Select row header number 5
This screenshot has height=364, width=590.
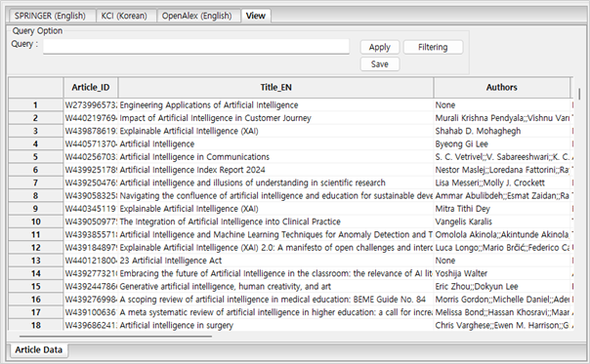[36, 157]
